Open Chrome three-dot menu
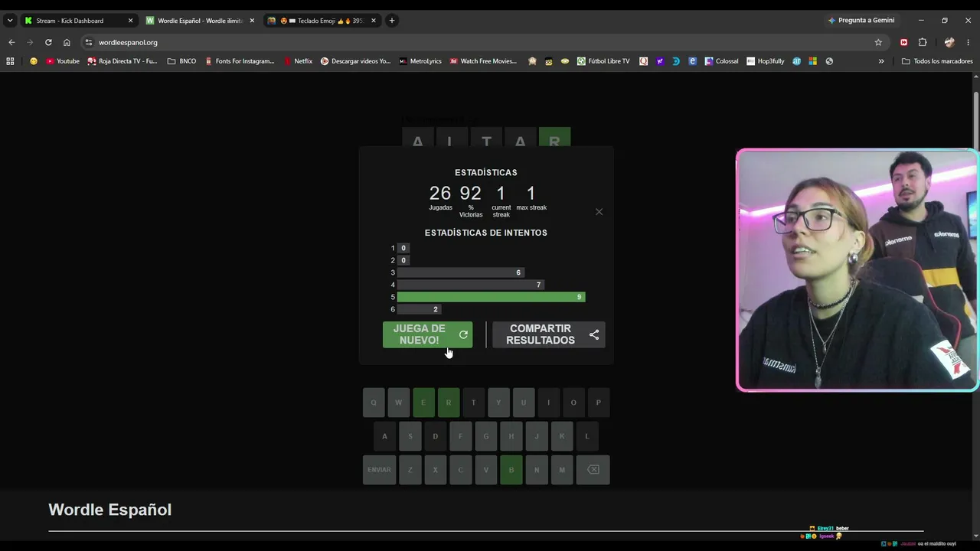980x551 pixels. coord(969,42)
